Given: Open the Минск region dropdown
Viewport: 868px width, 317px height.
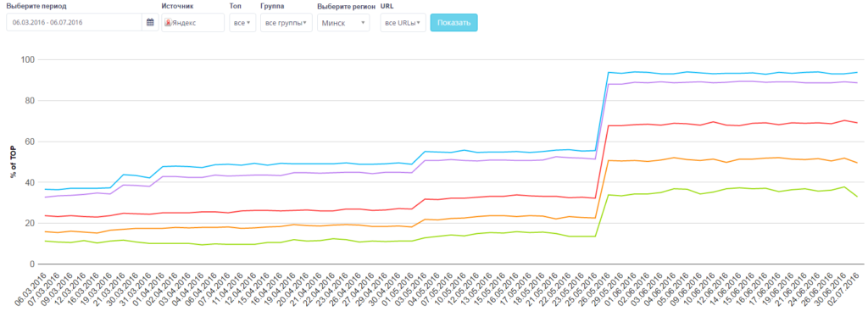Looking at the screenshot, I should click(x=343, y=23).
